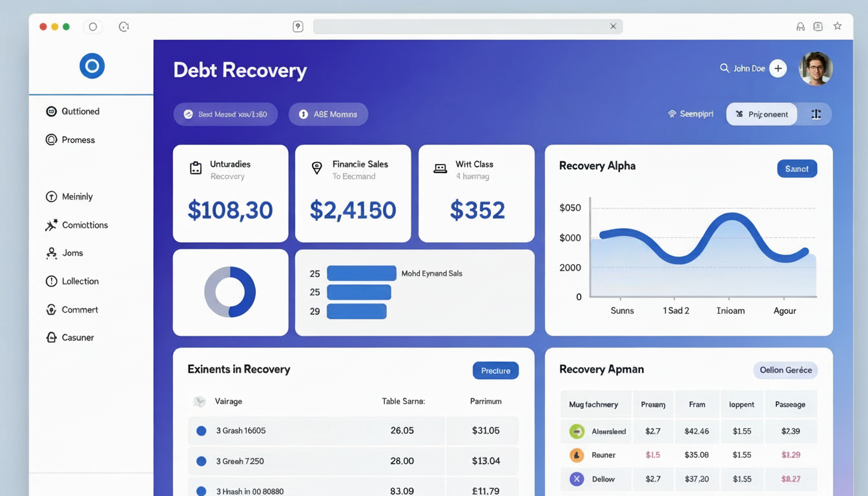This screenshot has width=868, height=496.
Task: Switch to the Mug fachmery column header
Action: point(595,404)
